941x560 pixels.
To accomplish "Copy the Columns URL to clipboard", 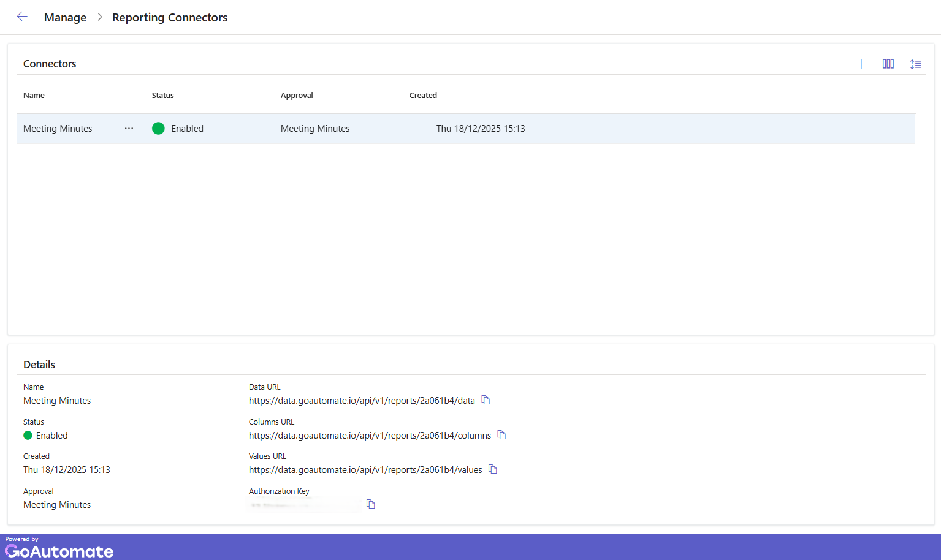I will [x=501, y=435].
